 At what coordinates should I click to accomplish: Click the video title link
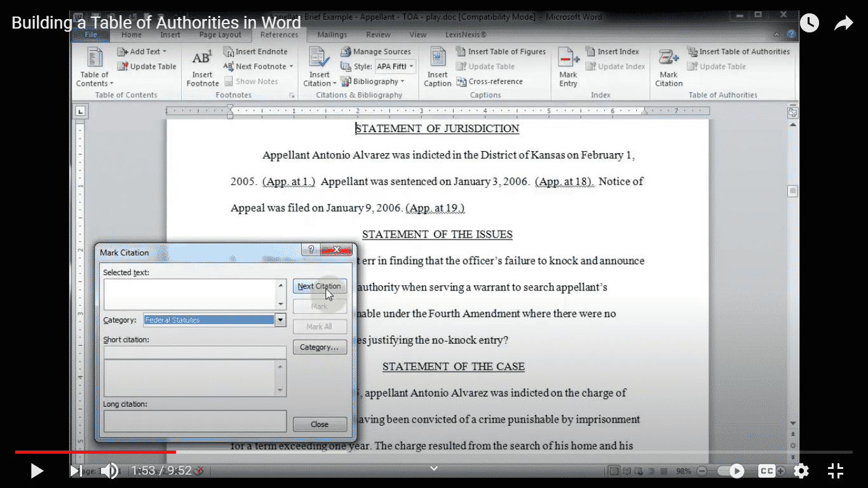[156, 23]
